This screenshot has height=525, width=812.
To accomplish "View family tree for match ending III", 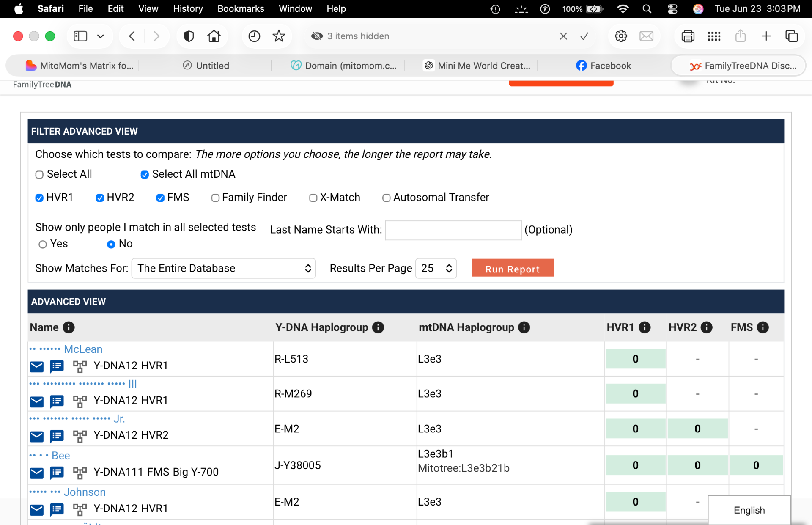I will coord(80,401).
